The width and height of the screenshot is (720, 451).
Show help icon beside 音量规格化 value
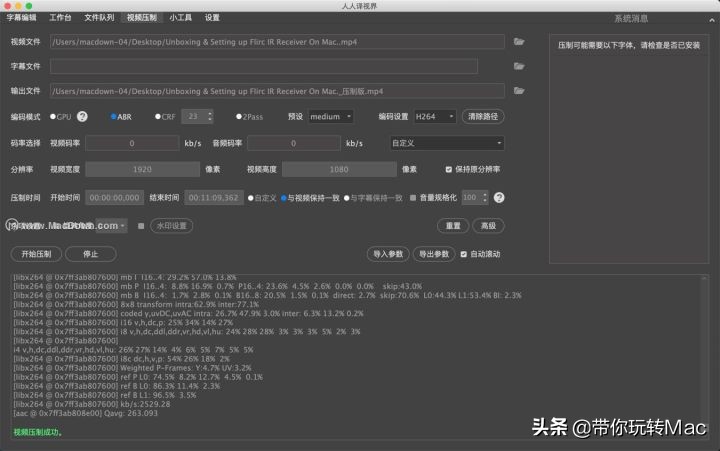pyautogui.click(x=499, y=197)
